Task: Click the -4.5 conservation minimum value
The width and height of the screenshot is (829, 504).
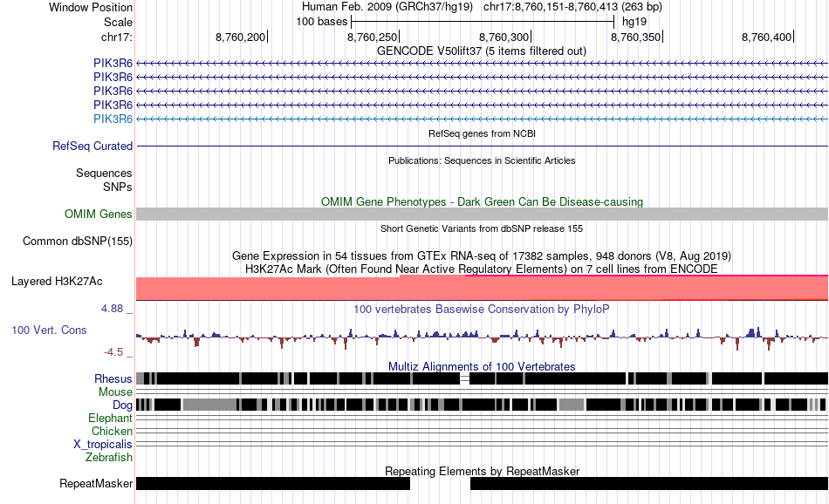Action: pyautogui.click(x=113, y=352)
